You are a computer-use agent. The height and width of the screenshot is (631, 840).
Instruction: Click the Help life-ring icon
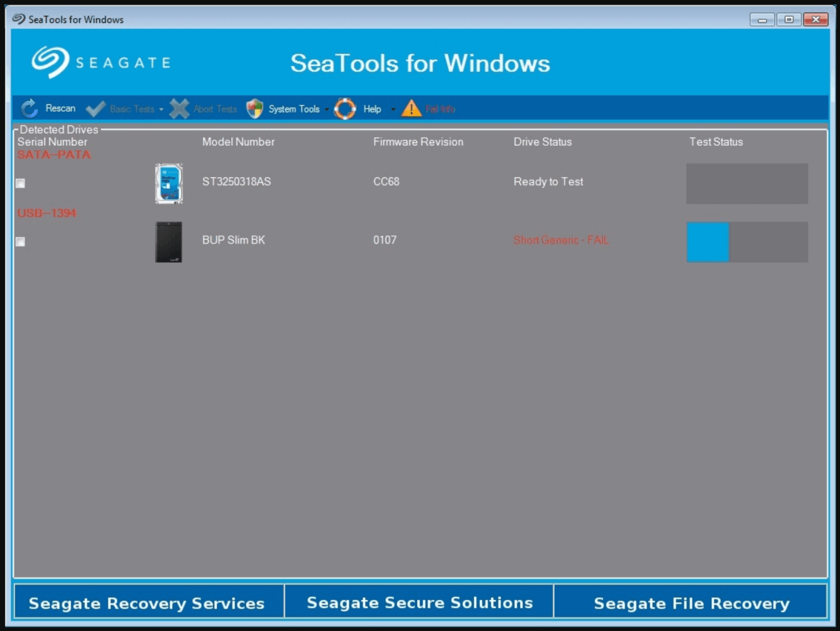pyautogui.click(x=345, y=108)
